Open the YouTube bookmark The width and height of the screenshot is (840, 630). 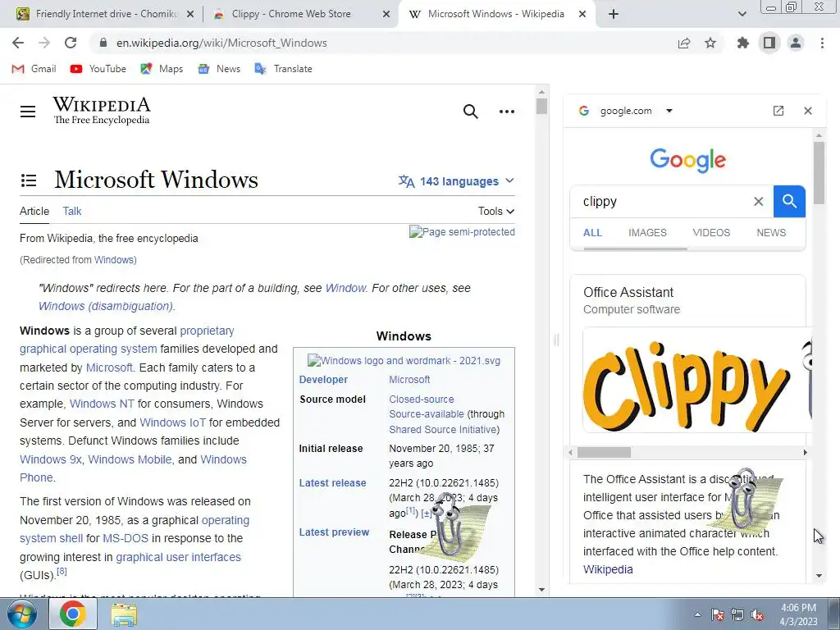pyautogui.click(x=98, y=69)
